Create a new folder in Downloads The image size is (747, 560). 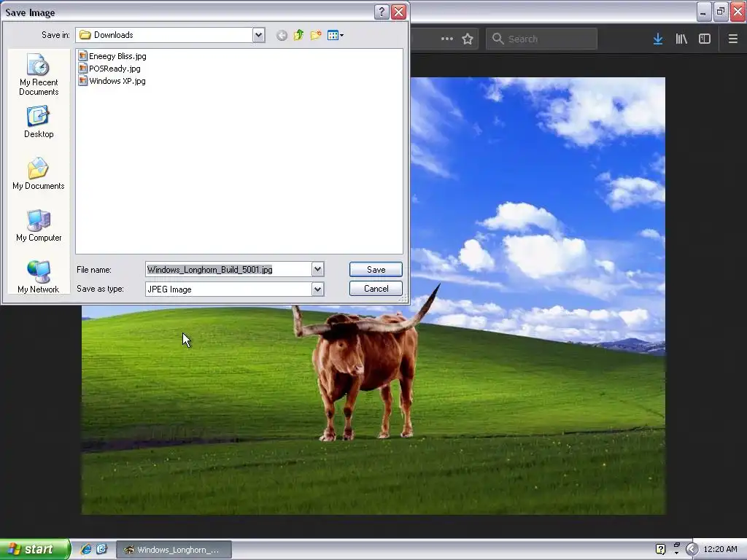315,35
